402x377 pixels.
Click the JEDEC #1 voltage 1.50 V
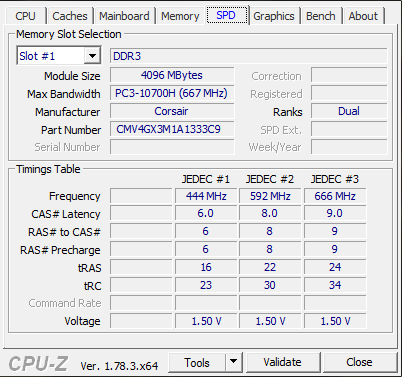click(206, 321)
